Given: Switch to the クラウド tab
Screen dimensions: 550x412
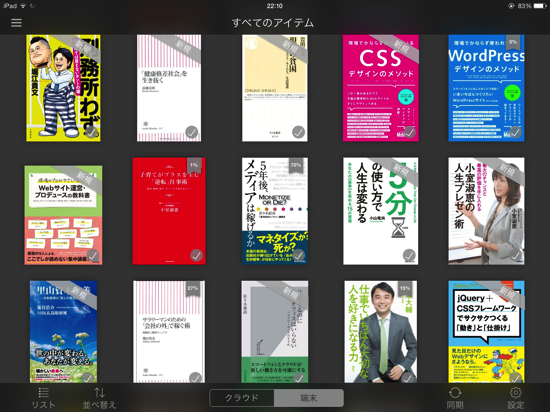Looking at the screenshot, I should pyautogui.click(x=242, y=398).
